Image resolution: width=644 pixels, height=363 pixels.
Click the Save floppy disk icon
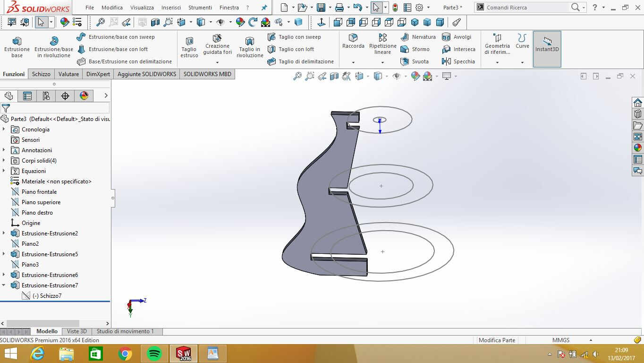tap(321, 8)
